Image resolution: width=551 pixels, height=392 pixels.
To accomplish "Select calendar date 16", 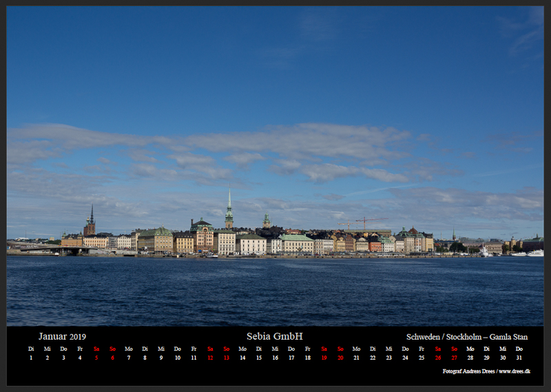I will 275,358.
